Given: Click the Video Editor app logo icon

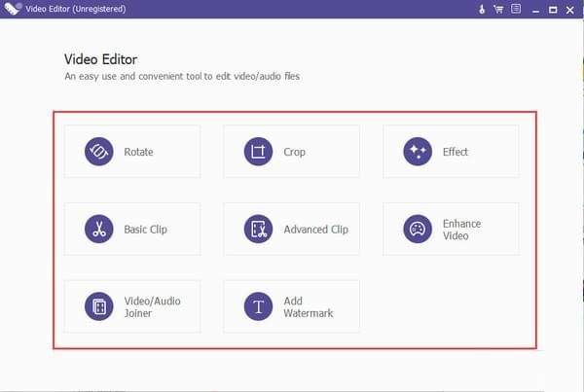Looking at the screenshot, I should coord(13,9).
